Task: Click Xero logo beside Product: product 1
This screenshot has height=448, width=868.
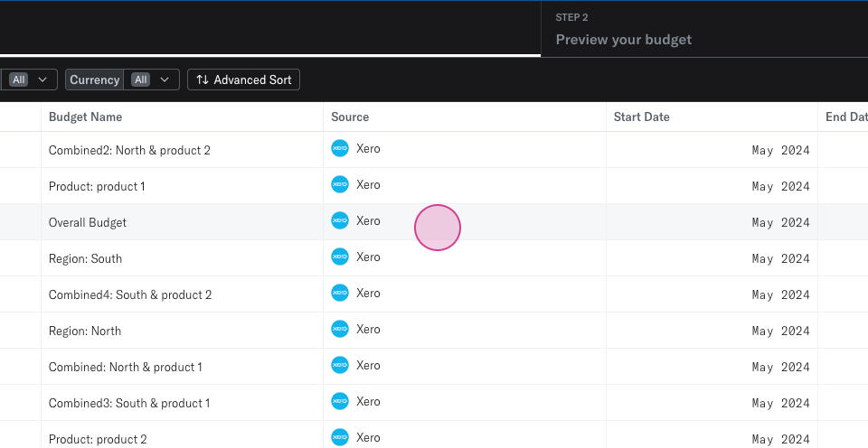Action: pyautogui.click(x=340, y=185)
